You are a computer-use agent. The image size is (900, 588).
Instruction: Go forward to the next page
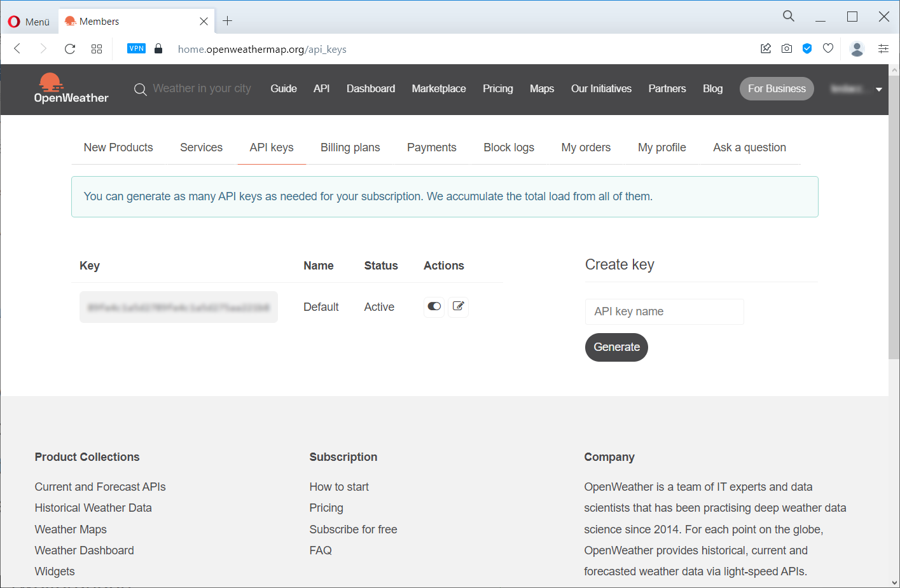[x=43, y=49]
